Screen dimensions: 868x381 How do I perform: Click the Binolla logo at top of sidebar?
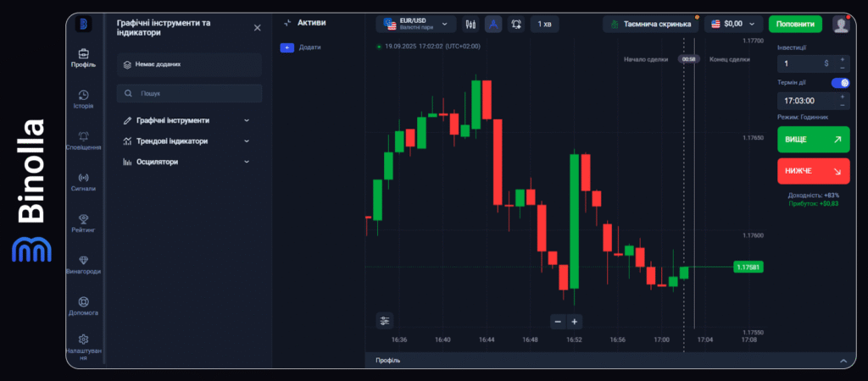(84, 24)
